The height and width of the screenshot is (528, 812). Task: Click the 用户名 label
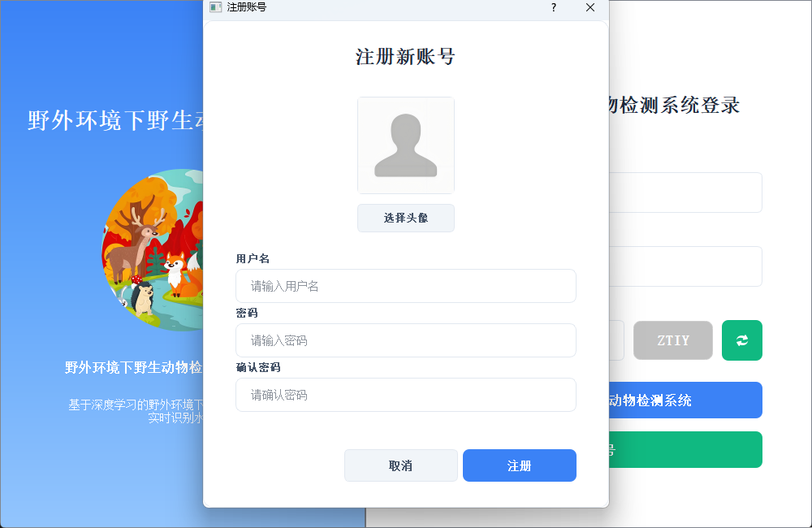click(x=253, y=258)
